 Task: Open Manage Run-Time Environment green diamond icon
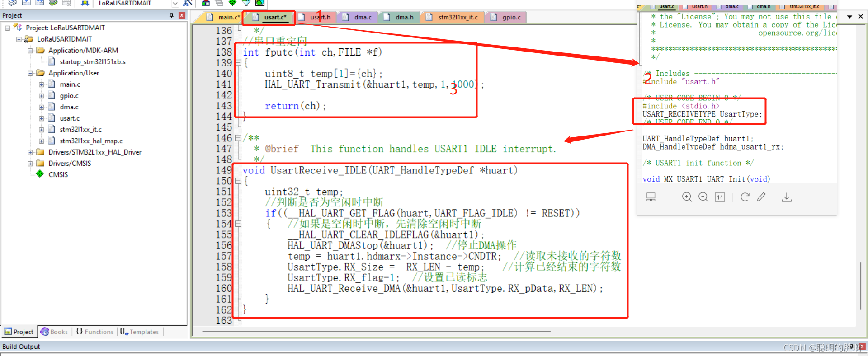[x=232, y=3]
